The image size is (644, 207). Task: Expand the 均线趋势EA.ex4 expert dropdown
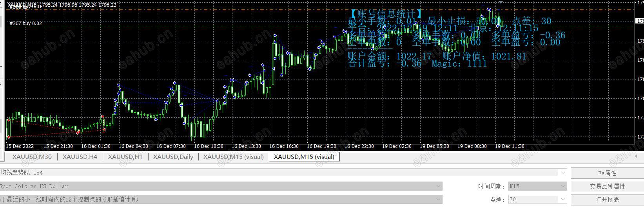point(563,173)
